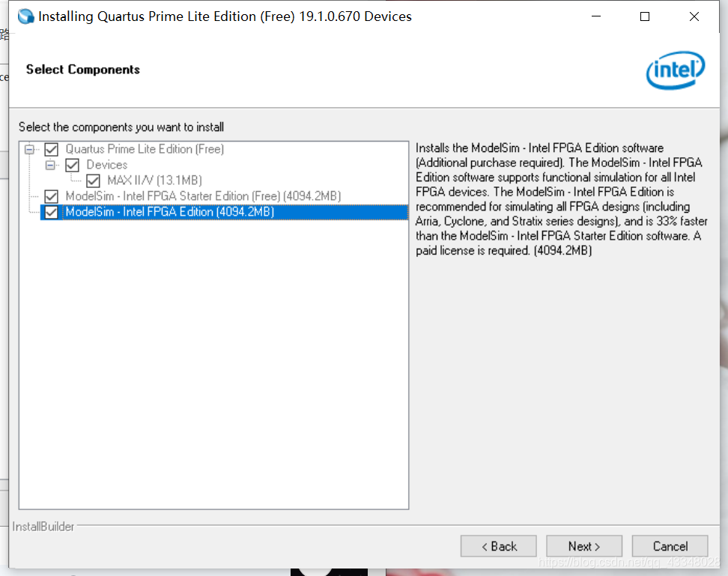Go back with the Back button
This screenshot has width=728, height=576.
(499, 546)
